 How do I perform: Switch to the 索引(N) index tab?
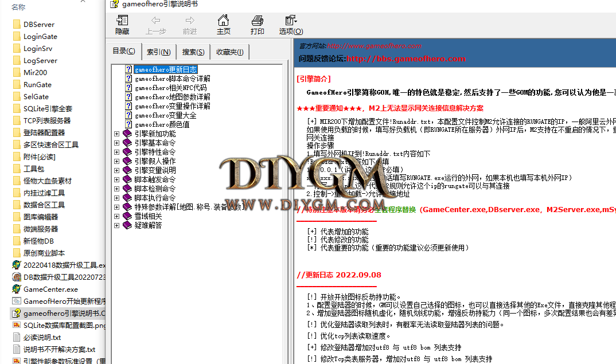(x=159, y=52)
